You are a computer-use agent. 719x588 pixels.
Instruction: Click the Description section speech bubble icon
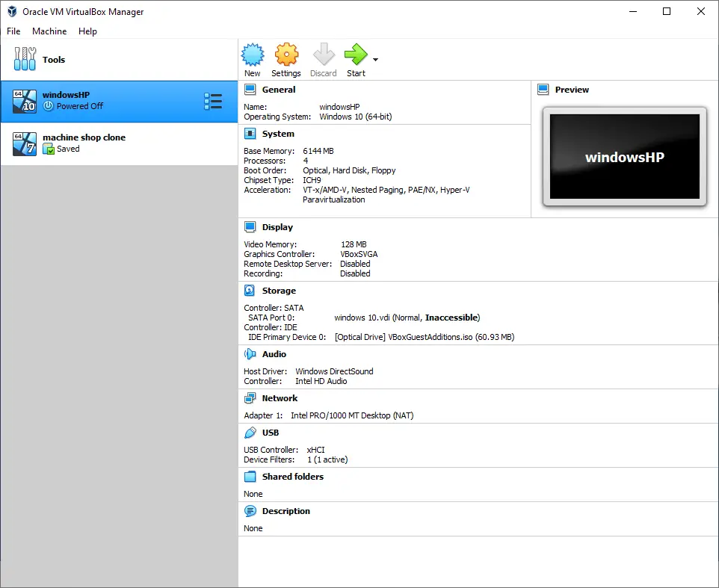point(250,511)
